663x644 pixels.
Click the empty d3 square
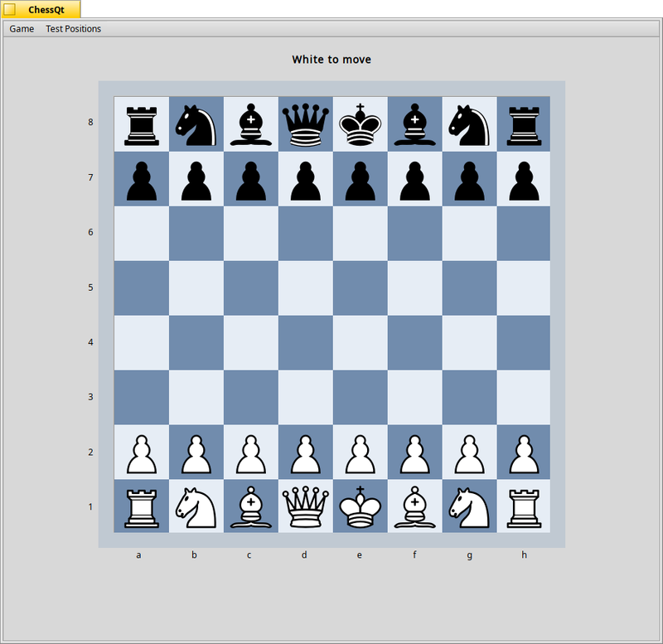coord(305,397)
